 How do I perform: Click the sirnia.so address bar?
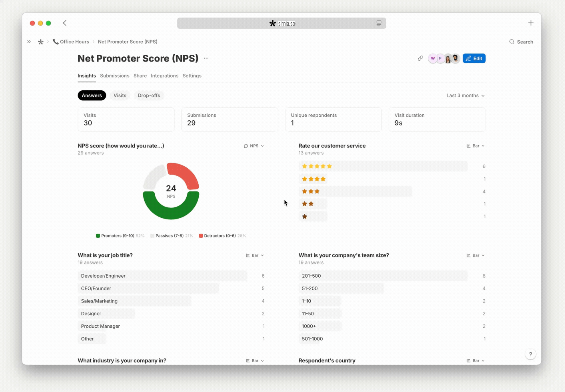[x=282, y=24]
